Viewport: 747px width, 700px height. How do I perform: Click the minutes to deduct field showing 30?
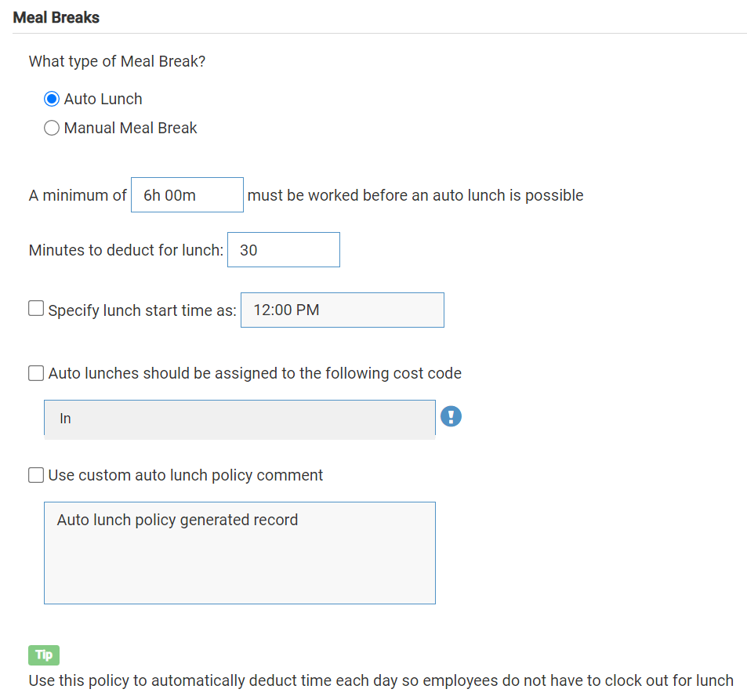click(x=283, y=250)
